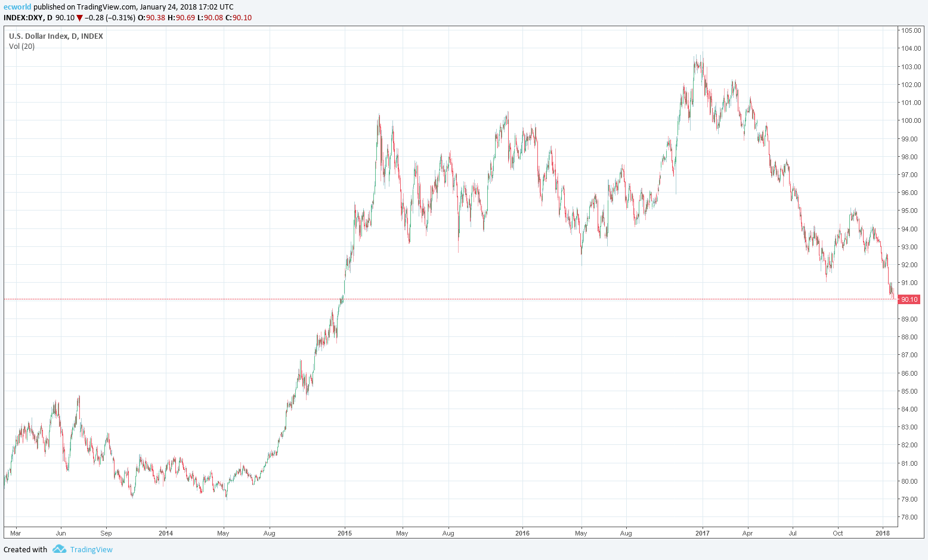Image resolution: width=928 pixels, height=560 pixels.
Task: Click the low value L:90.08
Action: tap(210, 18)
